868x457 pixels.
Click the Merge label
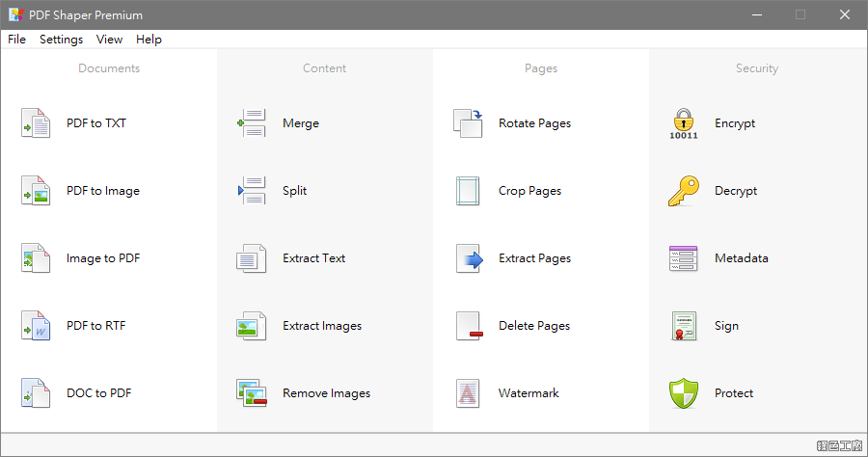301,123
